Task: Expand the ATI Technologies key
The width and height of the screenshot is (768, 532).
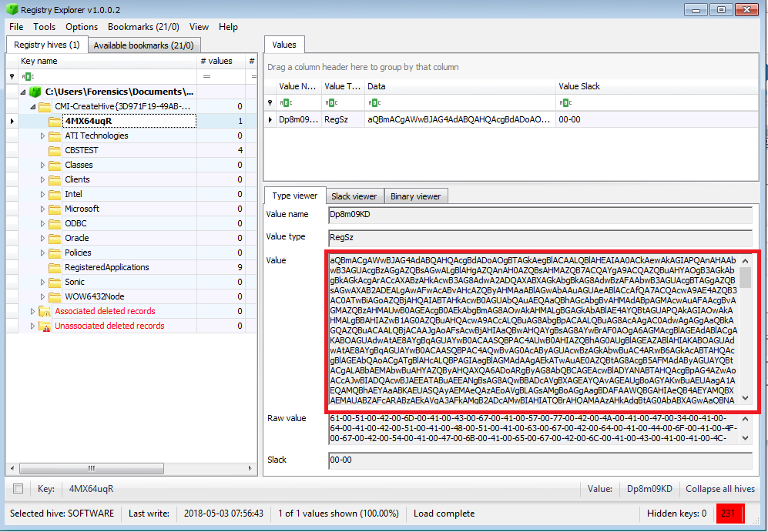Action: (44, 135)
